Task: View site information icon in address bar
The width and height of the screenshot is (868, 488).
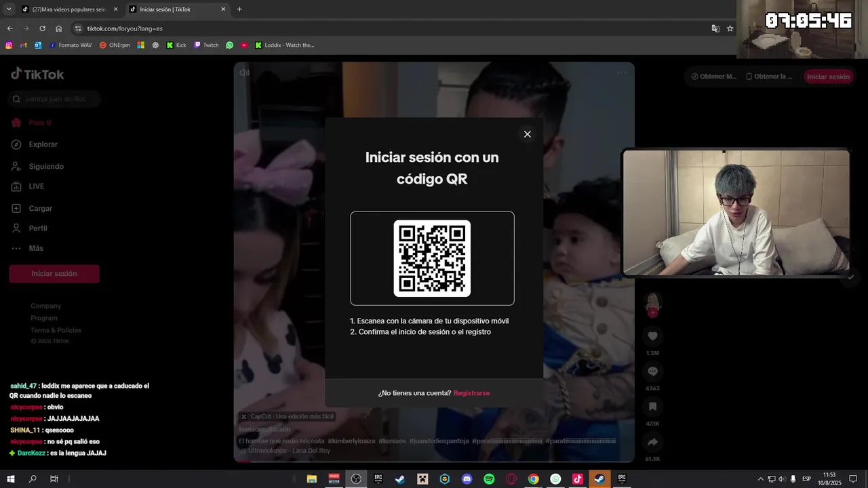Action: coord(78,28)
